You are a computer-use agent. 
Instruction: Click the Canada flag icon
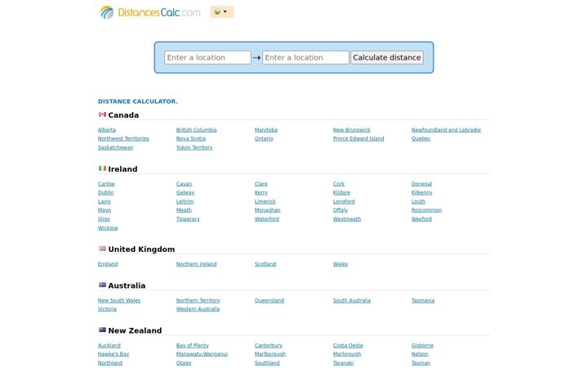coord(102,114)
